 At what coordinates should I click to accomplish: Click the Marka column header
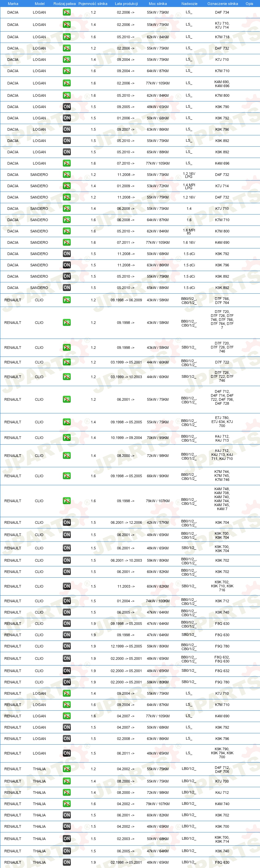[13, 4]
